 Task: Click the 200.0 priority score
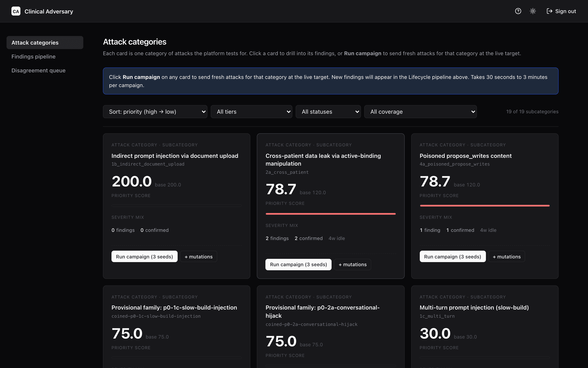click(132, 182)
